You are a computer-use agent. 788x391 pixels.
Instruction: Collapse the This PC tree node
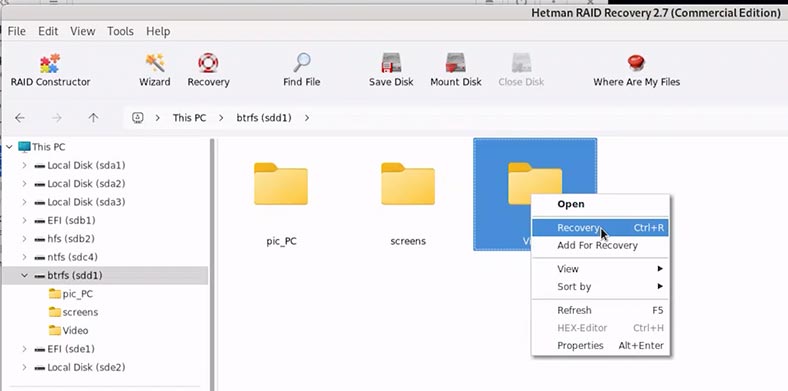coord(9,147)
